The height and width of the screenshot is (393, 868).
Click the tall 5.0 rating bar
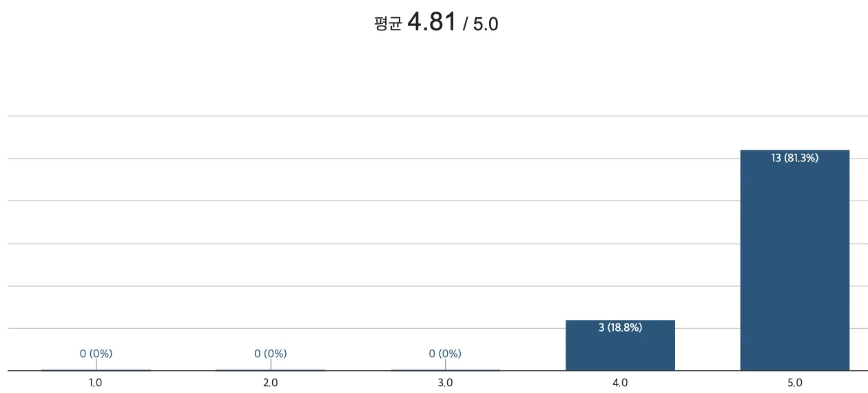click(x=794, y=260)
